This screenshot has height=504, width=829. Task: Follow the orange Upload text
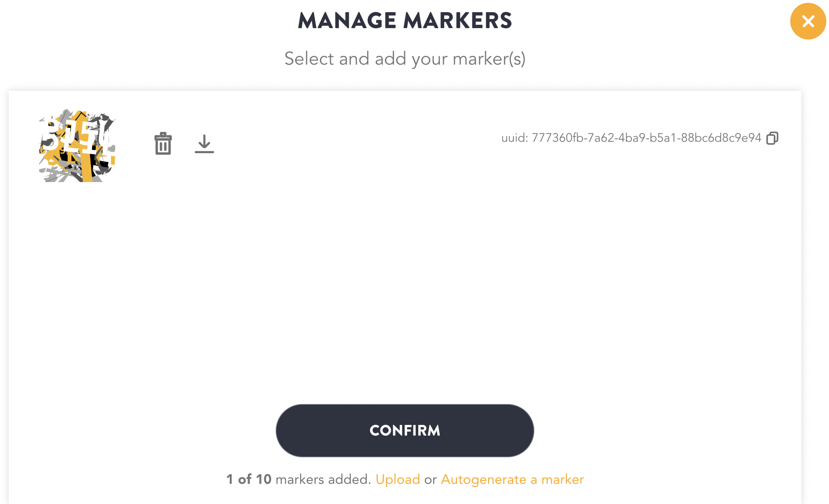click(x=398, y=480)
